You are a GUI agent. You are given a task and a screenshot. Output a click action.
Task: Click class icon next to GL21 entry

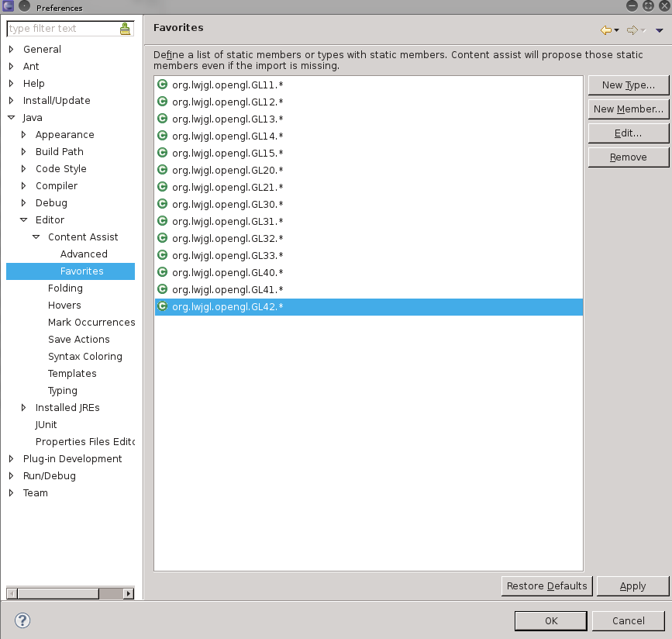[x=163, y=187]
